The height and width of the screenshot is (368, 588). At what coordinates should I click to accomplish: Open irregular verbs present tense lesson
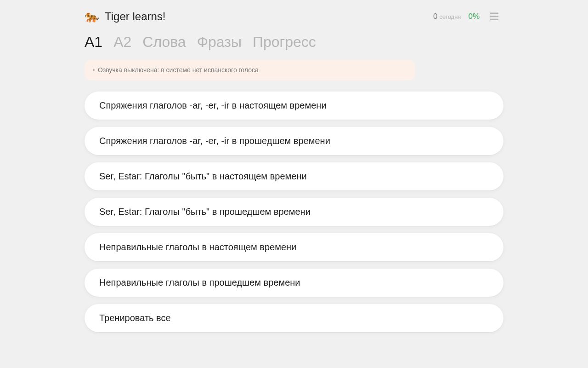tap(294, 247)
